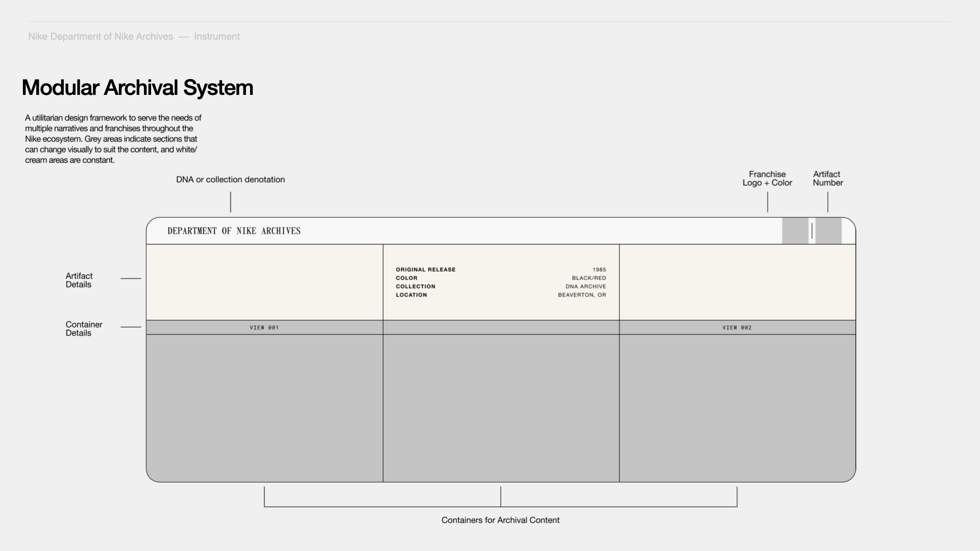Click the 'Artifact Number' annotation label
The image size is (980, 551).
827,179
